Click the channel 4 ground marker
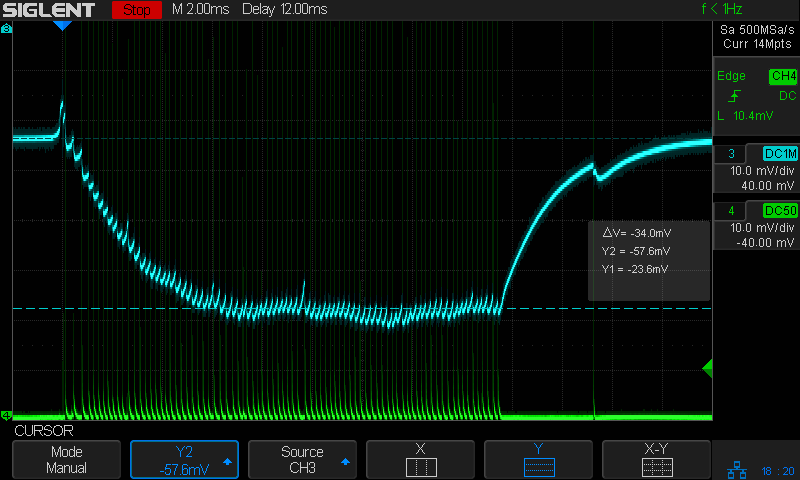Image resolution: width=800 pixels, height=480 pixels. [x=7, y=415]
